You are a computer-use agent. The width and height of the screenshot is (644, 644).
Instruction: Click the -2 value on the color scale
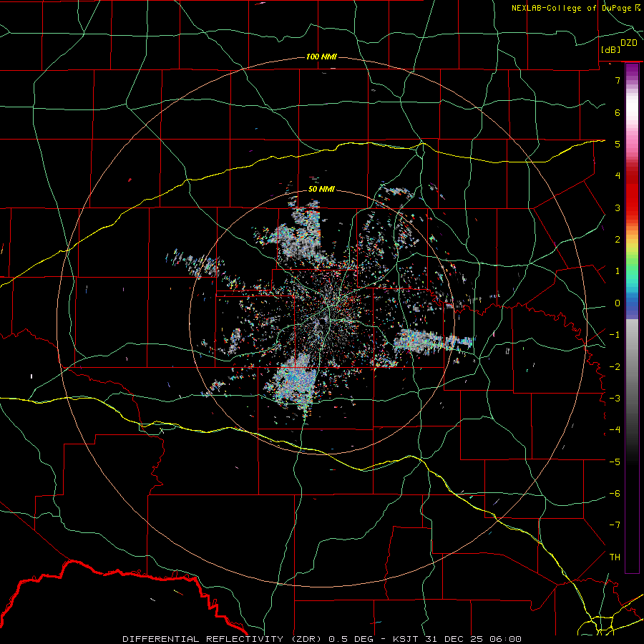click(615, 366)
